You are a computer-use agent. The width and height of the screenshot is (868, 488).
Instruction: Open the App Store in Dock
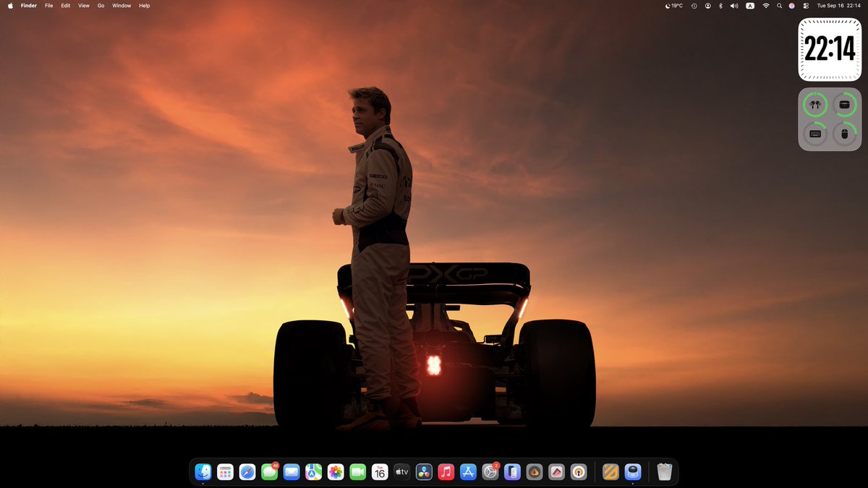(x=468, y=472)
